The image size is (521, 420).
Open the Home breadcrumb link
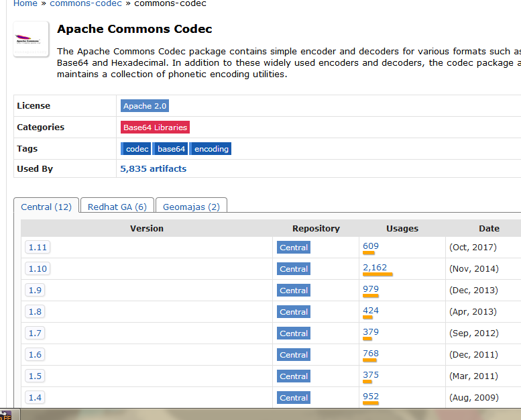[25, 3]
